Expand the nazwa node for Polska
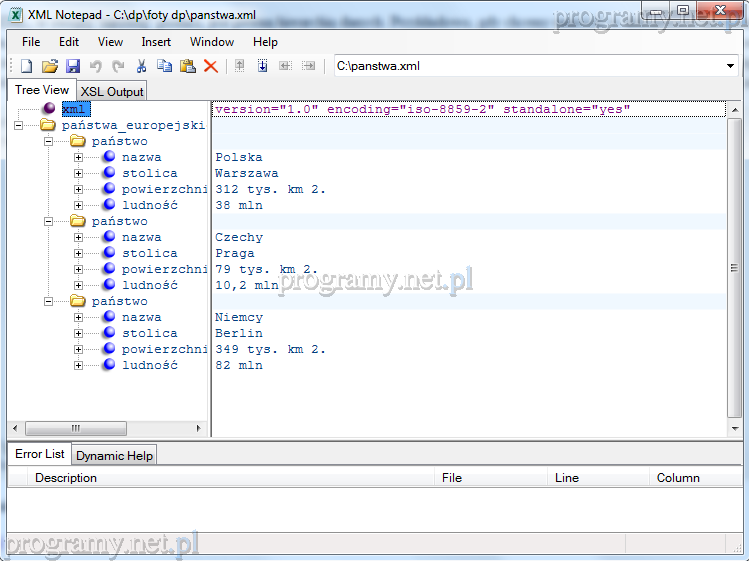Viewport: 749px width, 561px height. tap(79, 158)
